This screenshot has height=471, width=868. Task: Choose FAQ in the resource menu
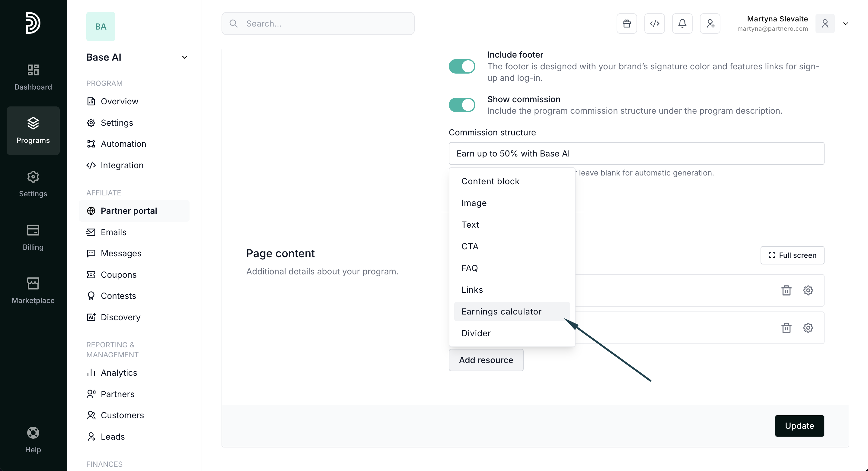tap(469, 268)
